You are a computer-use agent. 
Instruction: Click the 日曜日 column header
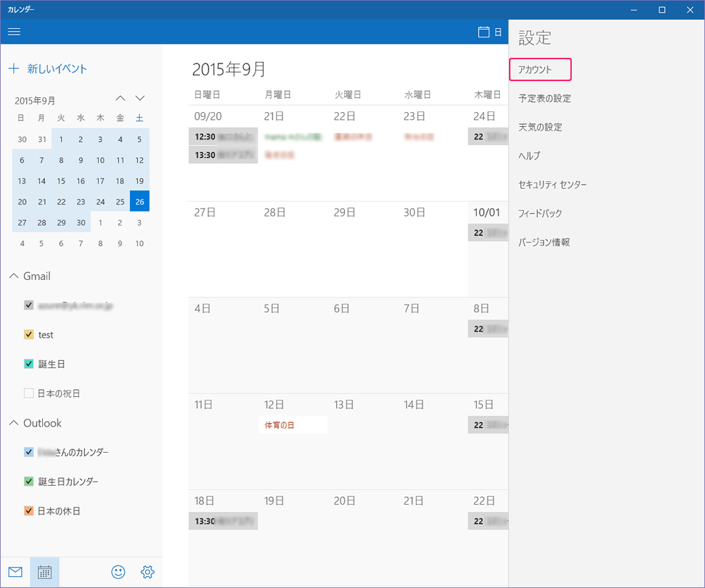point(207,94)
